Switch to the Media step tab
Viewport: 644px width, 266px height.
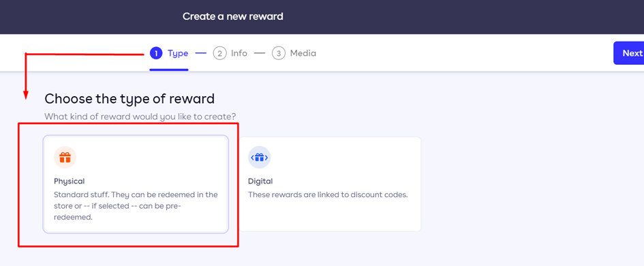pos(294,53)
